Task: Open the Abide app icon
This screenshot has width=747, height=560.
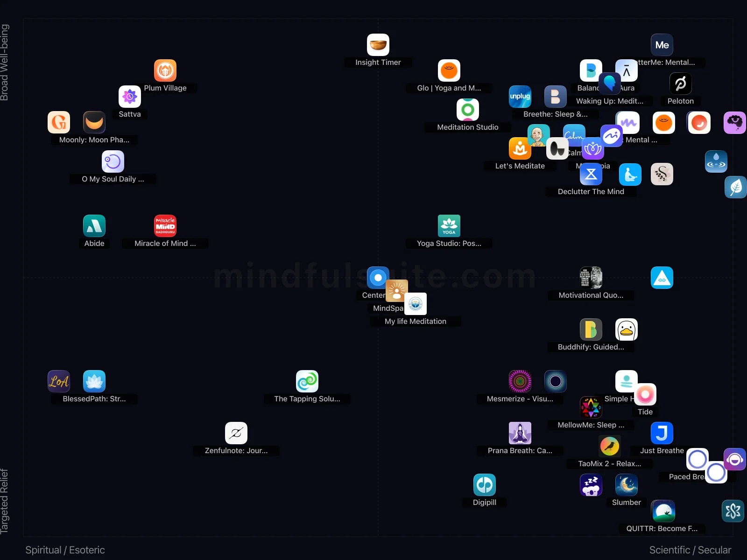Action: 94,225
